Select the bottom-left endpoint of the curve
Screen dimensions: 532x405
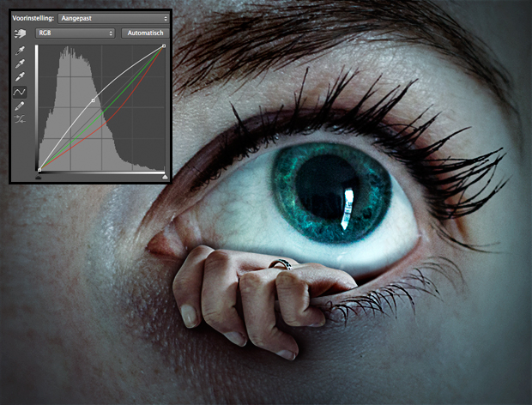[x=39, y=170]
